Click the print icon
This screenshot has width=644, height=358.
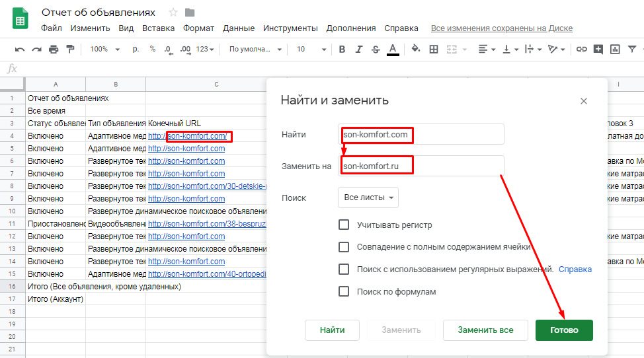tap(54, 49)
